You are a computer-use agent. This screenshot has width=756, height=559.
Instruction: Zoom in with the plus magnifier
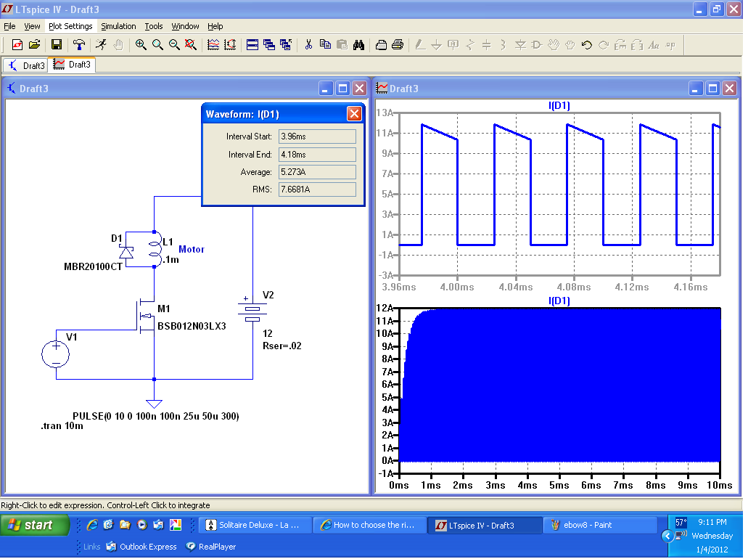141,45
